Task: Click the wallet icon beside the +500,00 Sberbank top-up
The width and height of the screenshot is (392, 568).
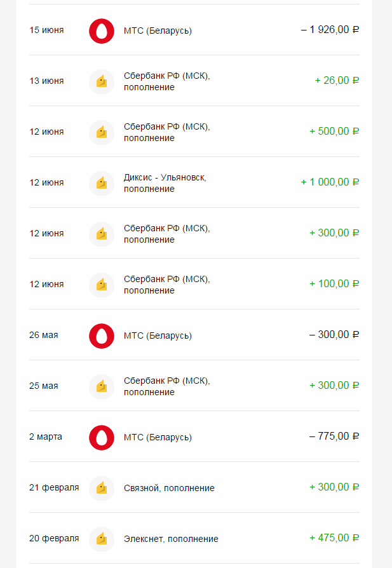Action: tap(101, 132)
